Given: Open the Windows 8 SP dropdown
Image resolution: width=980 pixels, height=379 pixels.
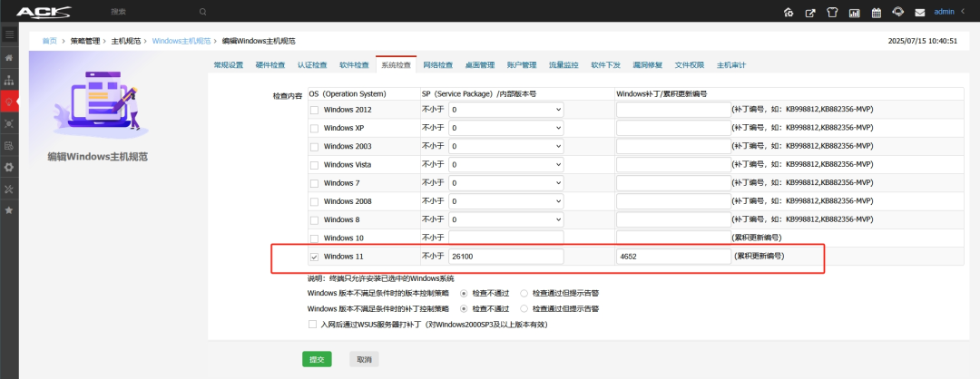Looking at the screenshot, I should (506, 219).
